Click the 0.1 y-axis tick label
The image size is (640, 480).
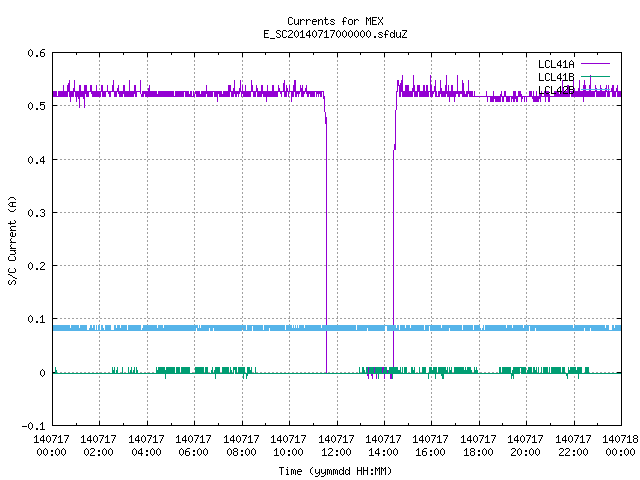(x=36, y=319)
